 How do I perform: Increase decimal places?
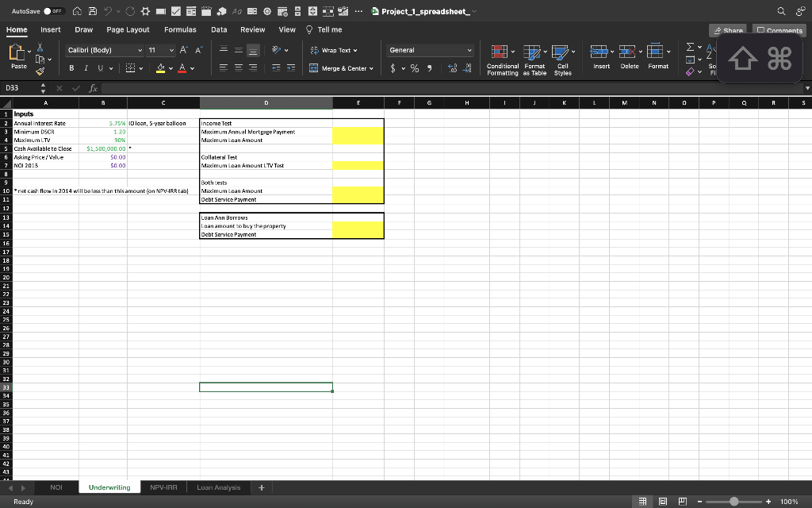(x=452, y=68)
